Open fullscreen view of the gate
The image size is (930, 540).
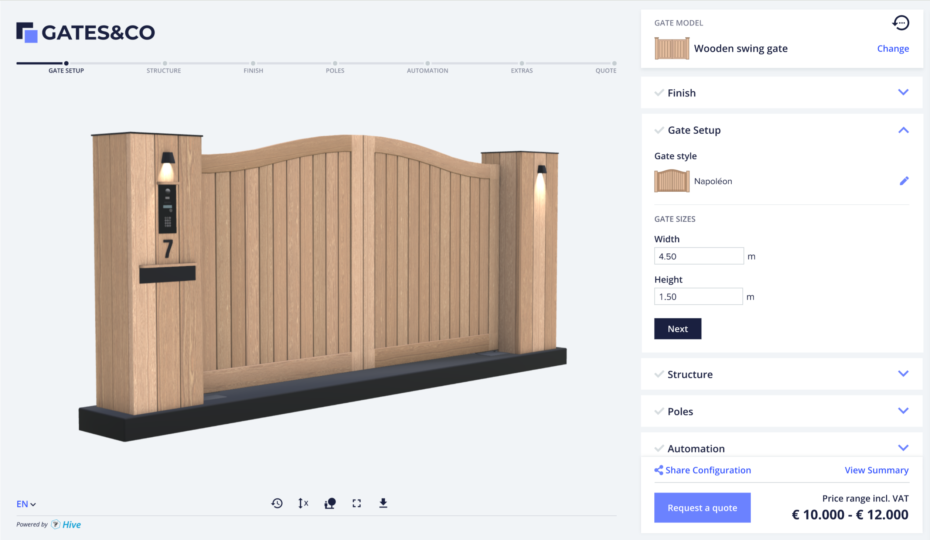[x=356, y=503]
